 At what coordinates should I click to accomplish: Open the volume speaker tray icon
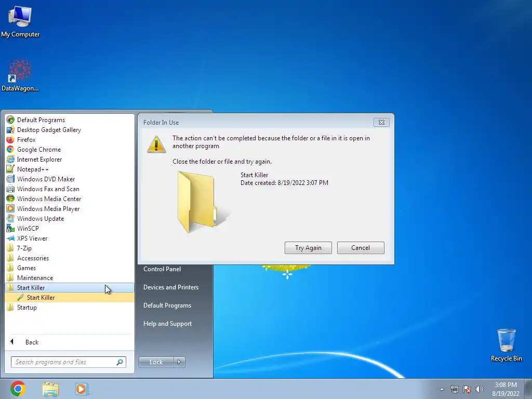479,389
